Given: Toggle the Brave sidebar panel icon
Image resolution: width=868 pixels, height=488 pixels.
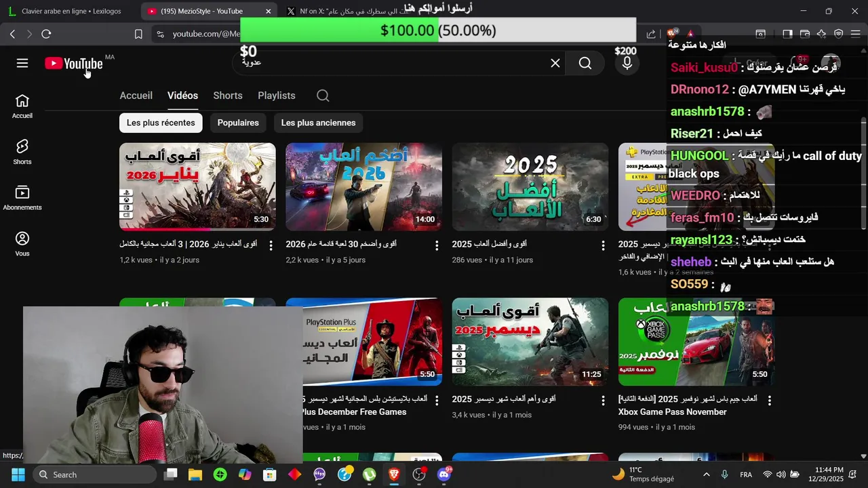Looking at the screenshot, I should (787, 34).
